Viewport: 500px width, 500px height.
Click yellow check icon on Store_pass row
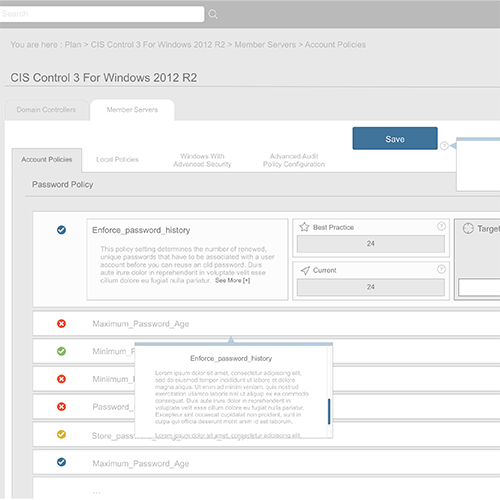pos(61,434)
